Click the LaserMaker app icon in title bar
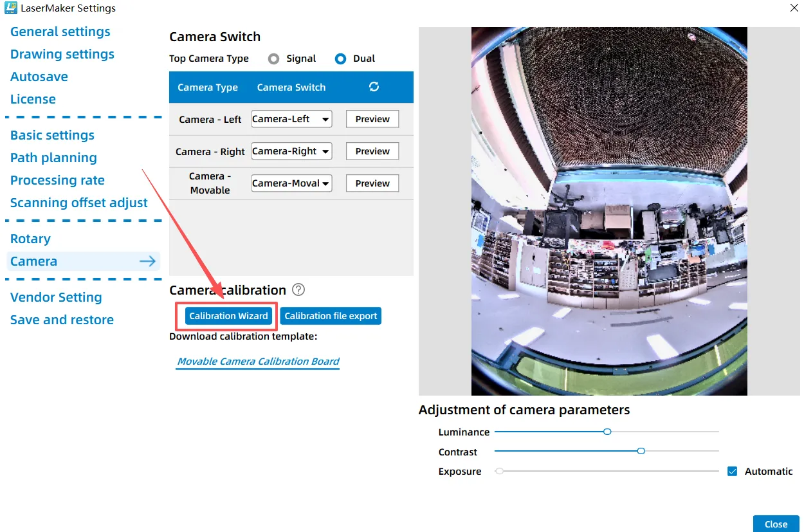804x532 pixels. (x=10, y=8)
